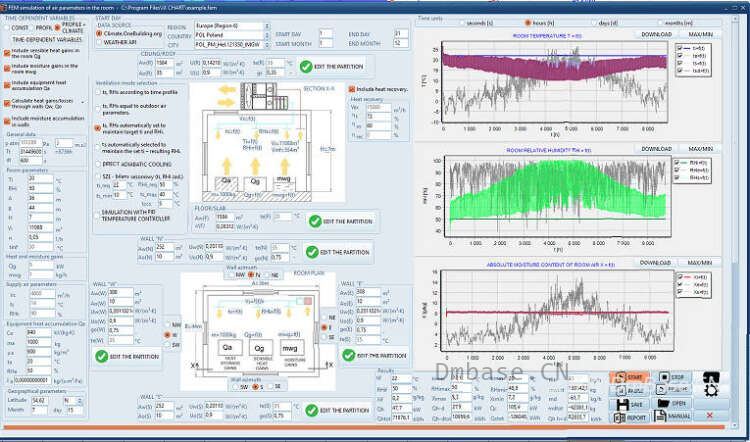
Task: Click the Latitude input field
Action: coord(40,400)
